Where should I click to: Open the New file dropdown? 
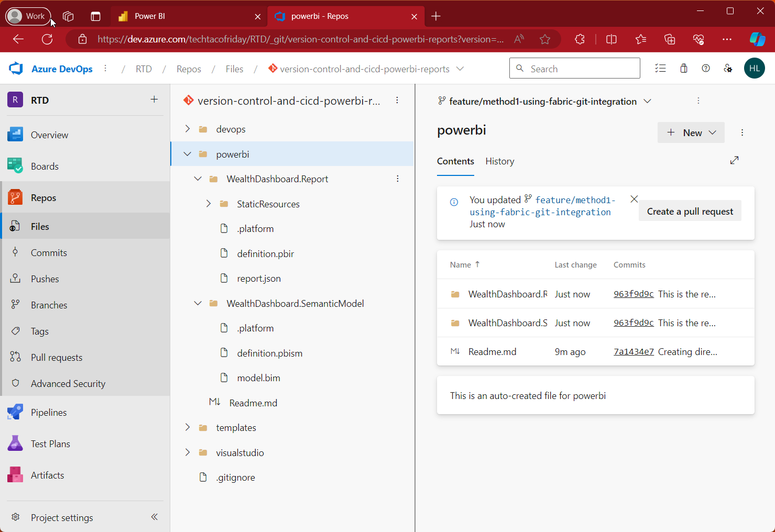(691, 132)
